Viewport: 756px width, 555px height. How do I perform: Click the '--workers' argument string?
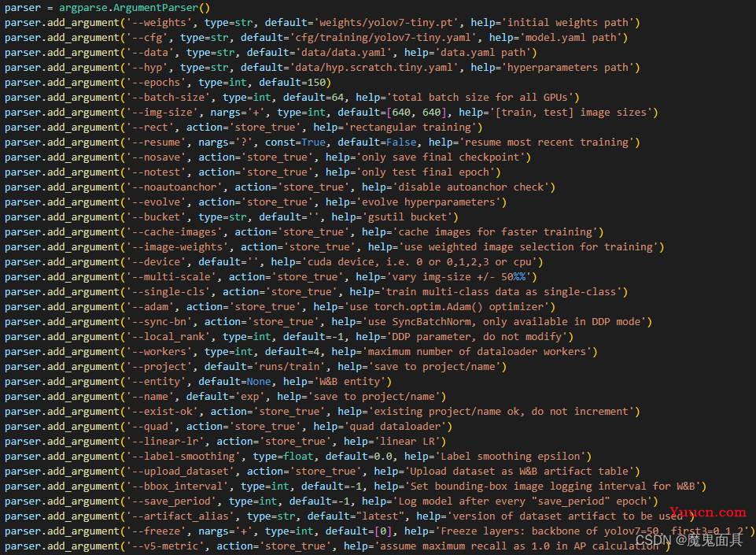(x=159, y=352)
